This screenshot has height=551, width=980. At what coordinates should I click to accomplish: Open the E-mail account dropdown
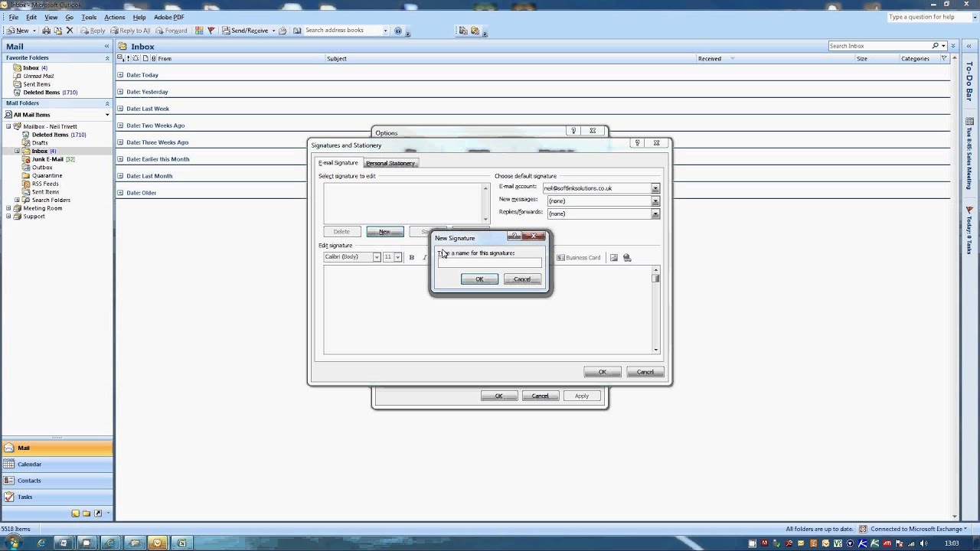(655, 188)
